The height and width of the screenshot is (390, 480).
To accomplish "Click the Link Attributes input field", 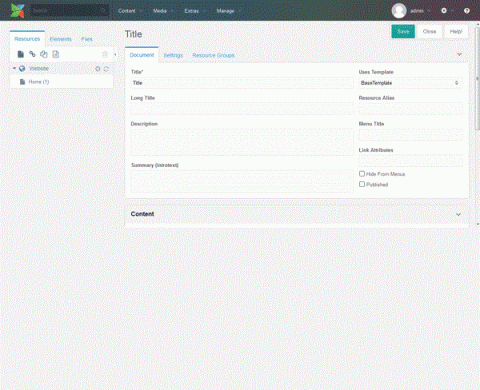I will click(410, 161).
